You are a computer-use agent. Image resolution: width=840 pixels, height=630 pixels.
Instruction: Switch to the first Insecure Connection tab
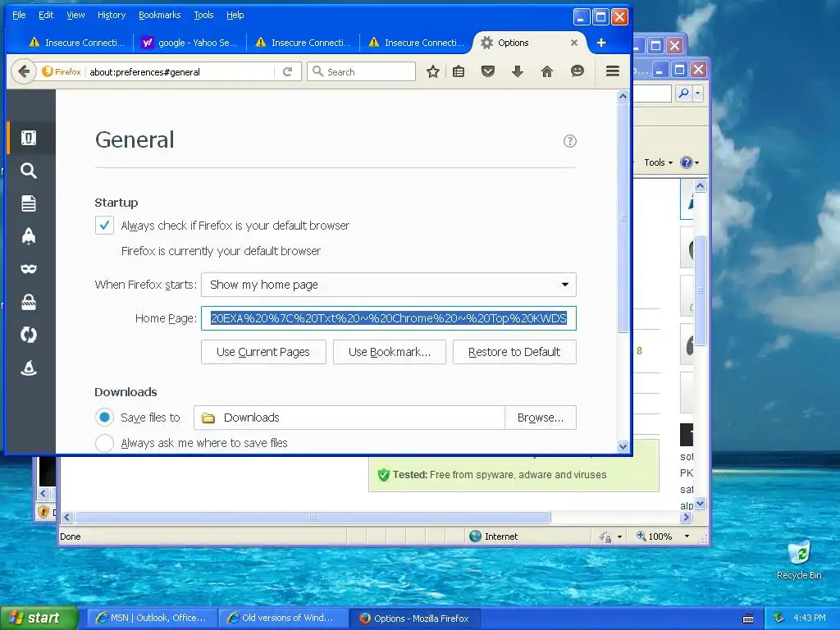(x=76, y=43)
